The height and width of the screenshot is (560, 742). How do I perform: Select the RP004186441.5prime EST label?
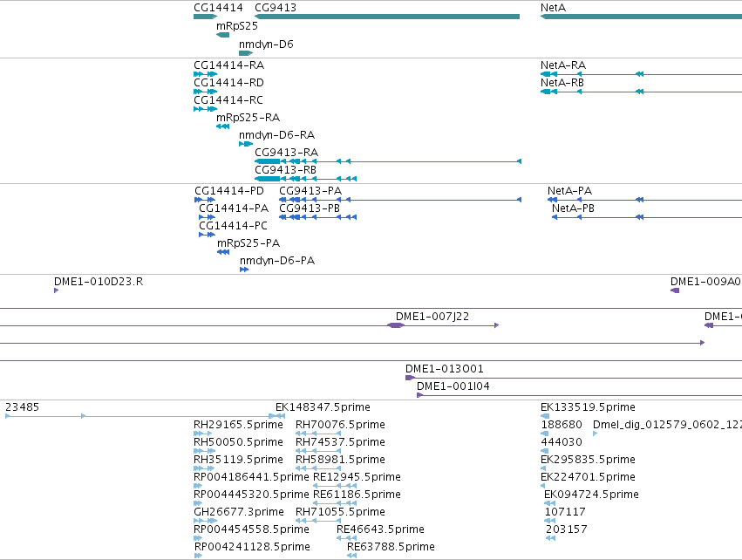click(251, 478)
